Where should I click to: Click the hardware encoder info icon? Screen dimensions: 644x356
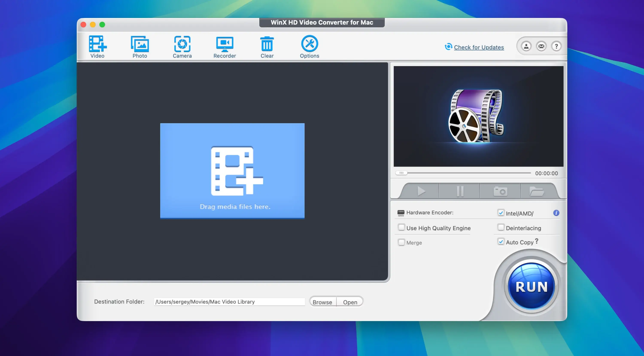pyautogui.click(x=556, y=213)
